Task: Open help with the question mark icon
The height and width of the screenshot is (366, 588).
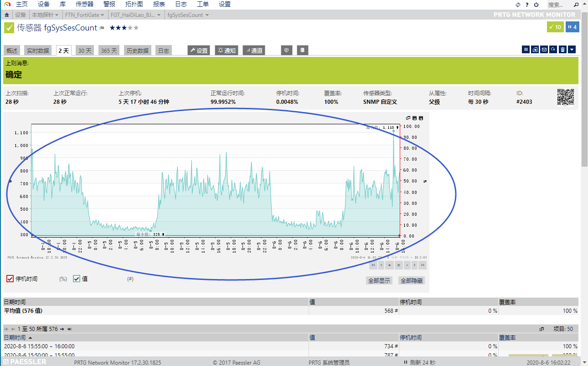Action: [x=527, y=5]
